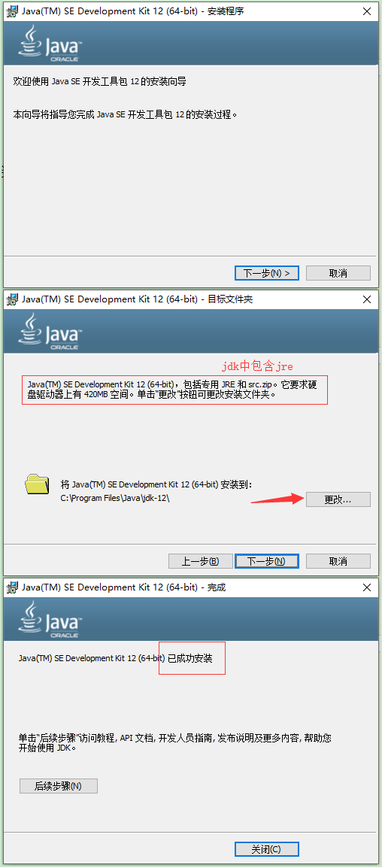The height and width of the screenshot is (868, 382).
Task: Finish installation with the 关闭(C) button
Action: click(267, 849)
